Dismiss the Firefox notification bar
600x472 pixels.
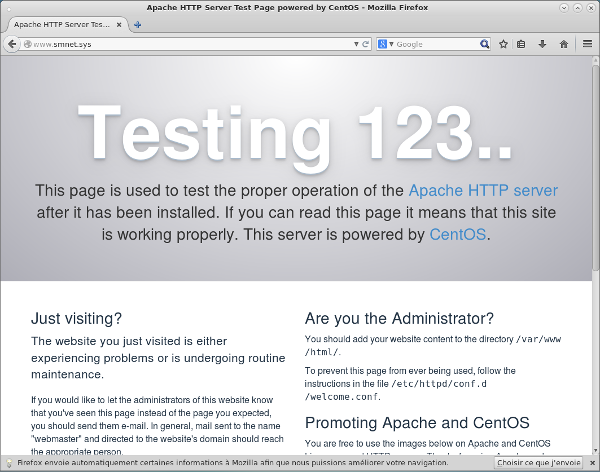coord(592,463)
